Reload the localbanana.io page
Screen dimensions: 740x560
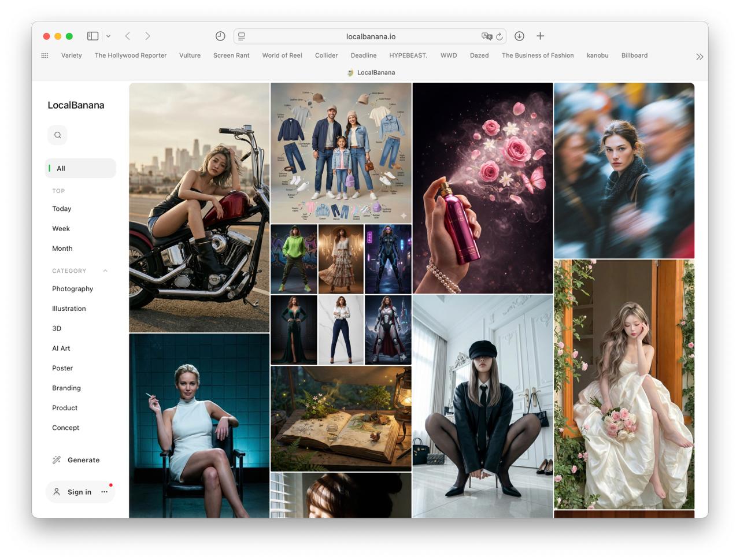click(x=499, y=36)
